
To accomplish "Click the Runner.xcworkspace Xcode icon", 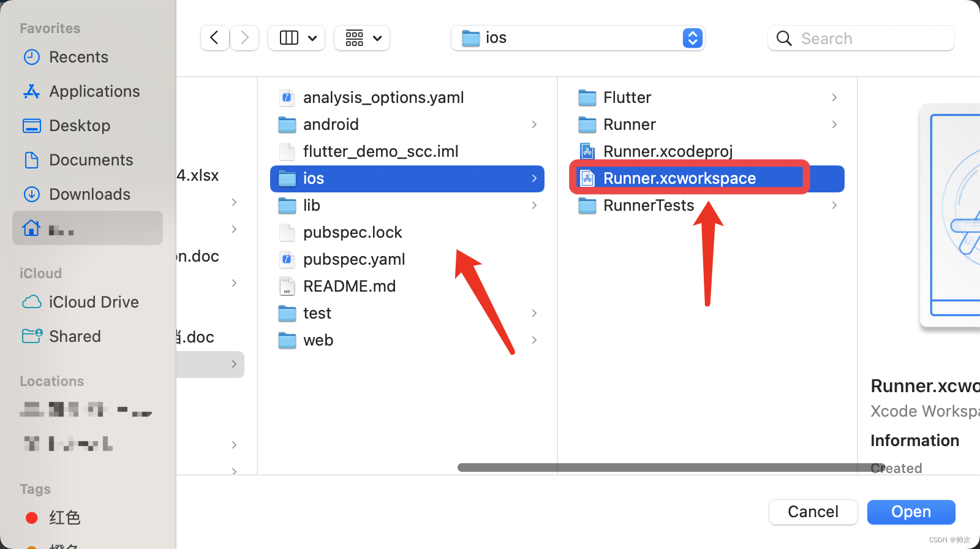I will [x=587, y=178].
